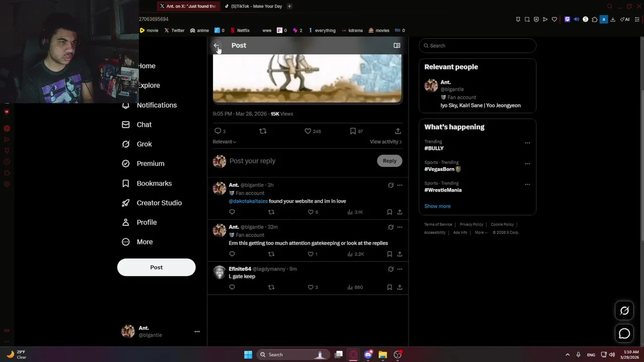Viewport: 644px width, 362px height.
Task: Open account menu dots beside @blgantle
Action: tap(197, 331)
